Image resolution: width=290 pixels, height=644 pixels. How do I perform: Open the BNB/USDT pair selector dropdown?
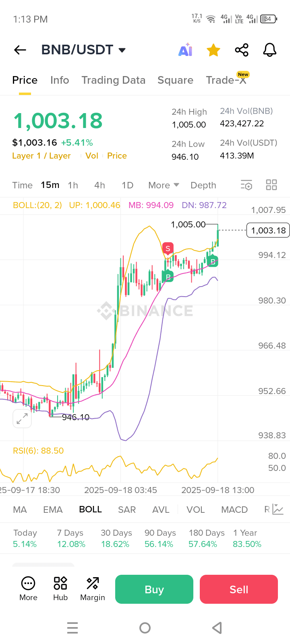84,50
